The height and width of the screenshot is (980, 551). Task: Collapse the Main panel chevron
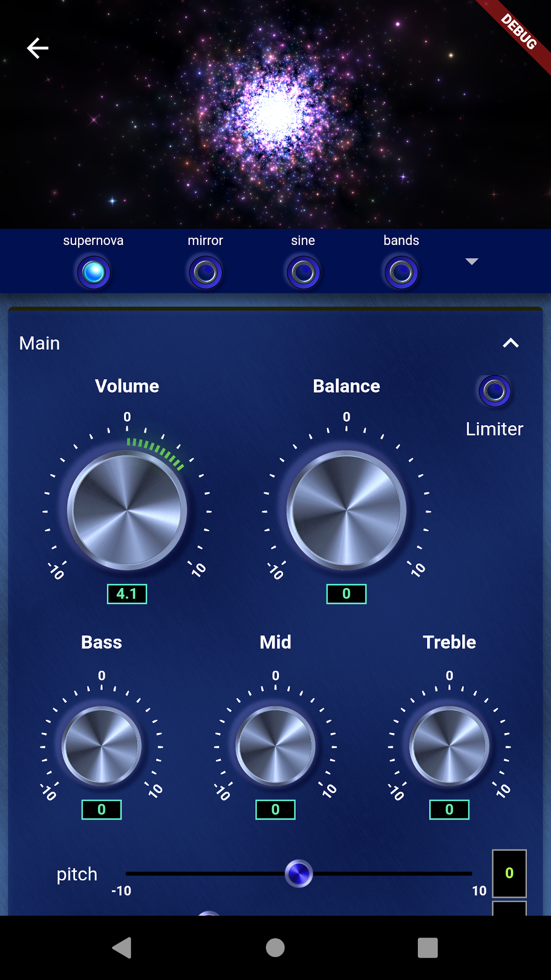[x=511, y=343]
